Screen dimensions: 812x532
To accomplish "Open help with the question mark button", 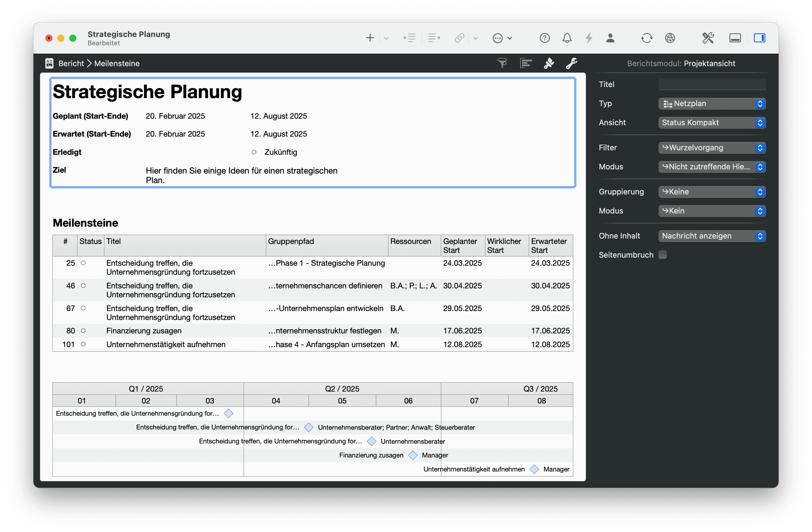I will click(x=545, y=38).
